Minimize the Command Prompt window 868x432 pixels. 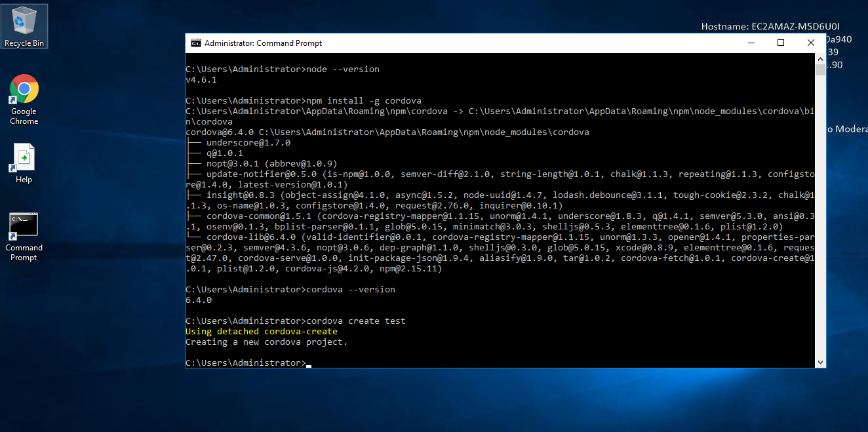coord(751,43)
